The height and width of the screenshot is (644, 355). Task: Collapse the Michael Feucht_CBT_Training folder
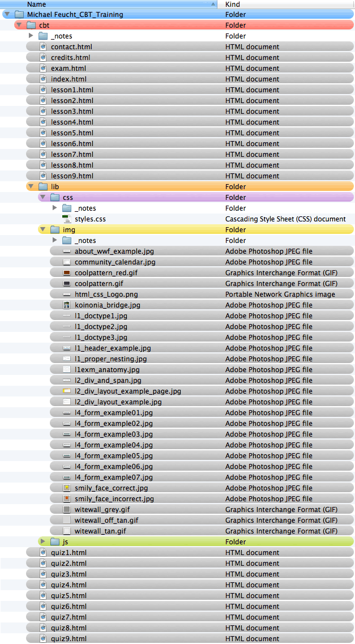7,14
